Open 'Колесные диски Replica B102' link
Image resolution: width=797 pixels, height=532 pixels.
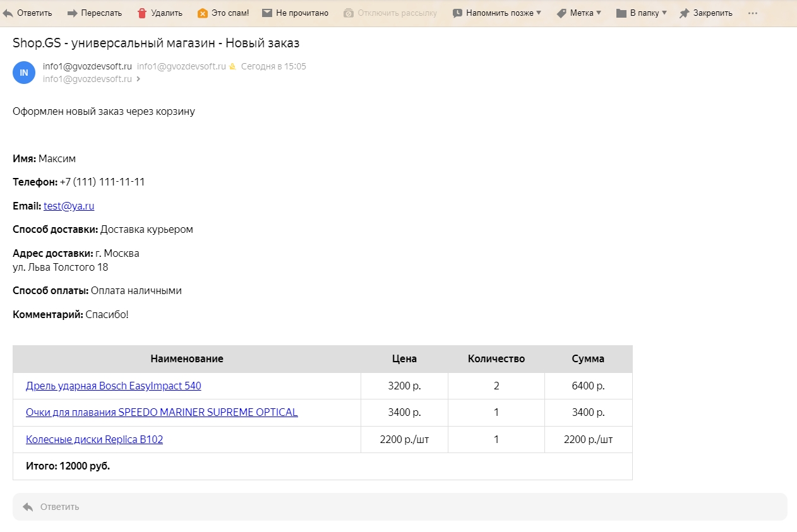pyautogui.click(x=94, y=440)
